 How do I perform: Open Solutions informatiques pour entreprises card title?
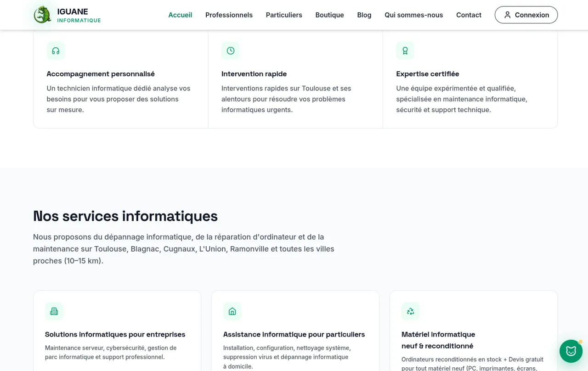115,334
